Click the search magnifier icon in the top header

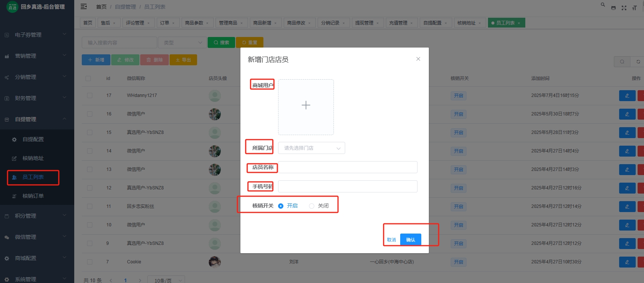click(x=603, y=5)
